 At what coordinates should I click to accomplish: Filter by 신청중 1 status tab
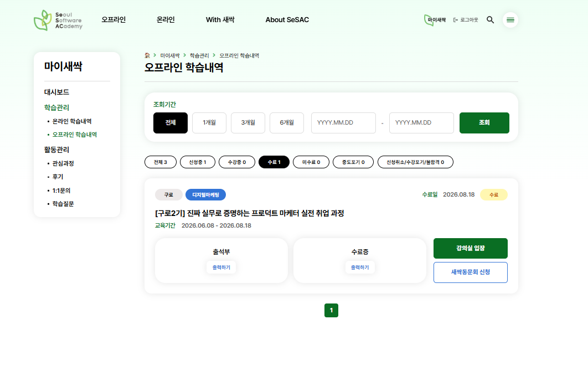[x=198, y=162]
